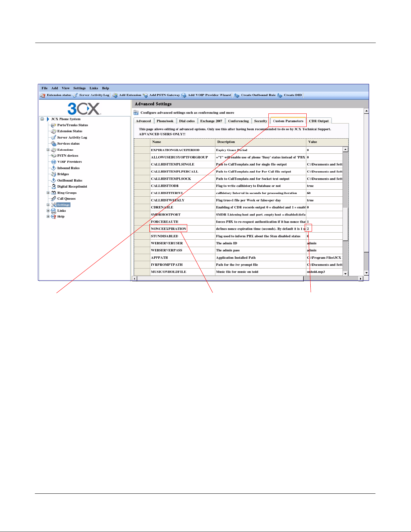Collapse the 3CX Phone System root node
This screenshot has height=532, width=411.
coord(42,119)
